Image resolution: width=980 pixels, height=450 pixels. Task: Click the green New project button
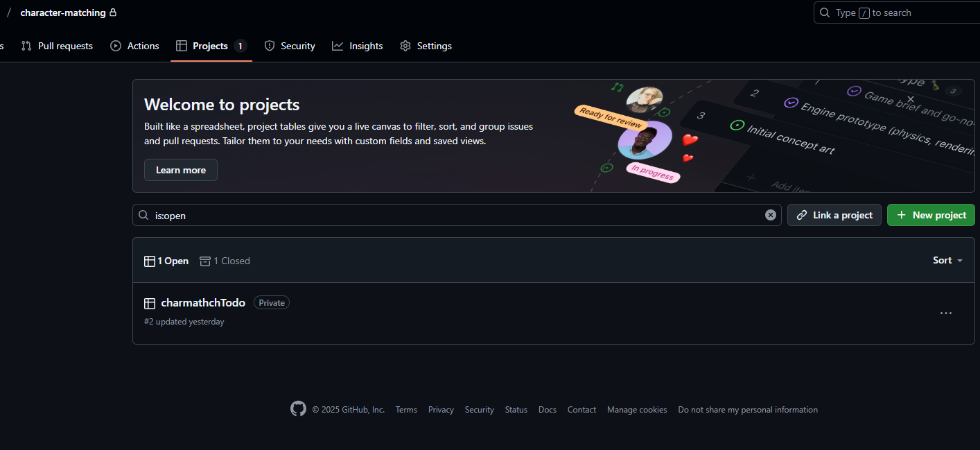[931, 215]
